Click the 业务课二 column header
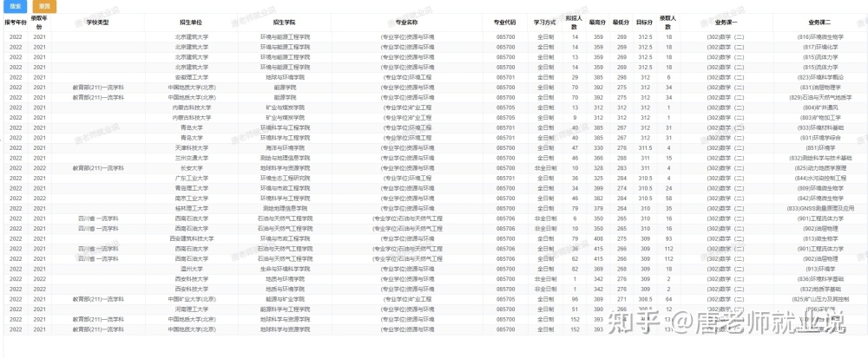 point(820,23)
